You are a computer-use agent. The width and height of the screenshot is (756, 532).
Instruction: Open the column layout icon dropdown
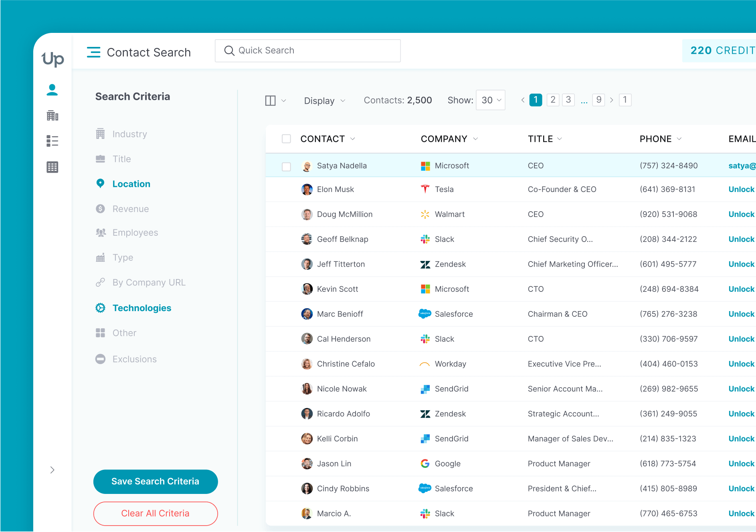pyautogui.click(x=275, y=101)
